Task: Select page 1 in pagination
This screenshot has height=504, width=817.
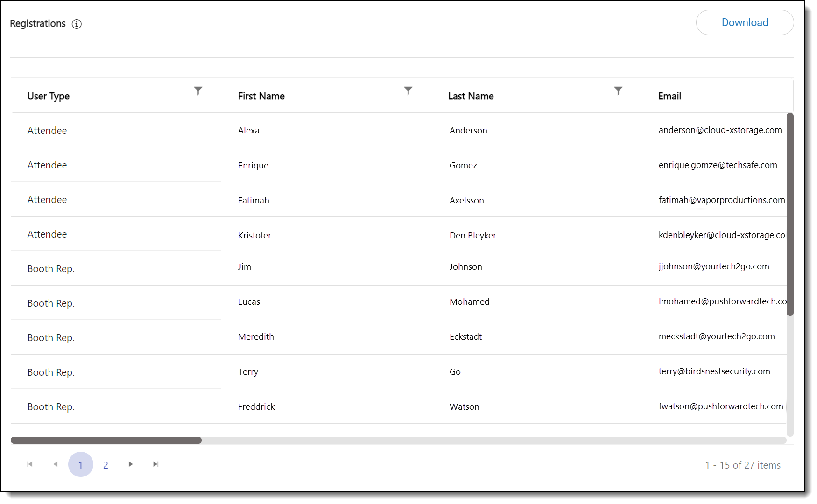Action: pos(80,465)
